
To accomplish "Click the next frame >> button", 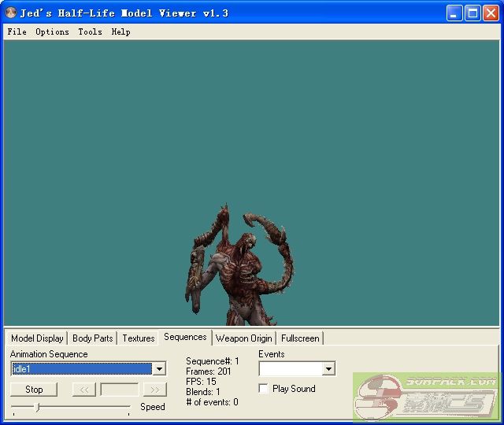I will (x=155, y=390).
